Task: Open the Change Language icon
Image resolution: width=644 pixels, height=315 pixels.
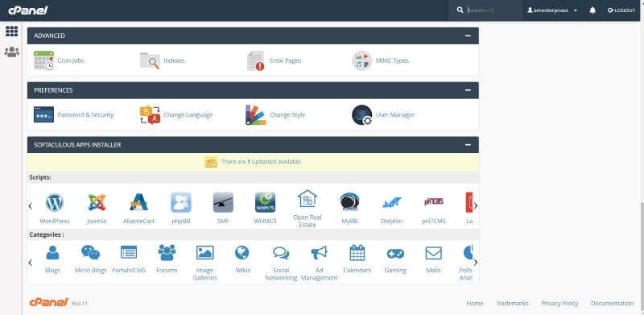Action: 150,114
